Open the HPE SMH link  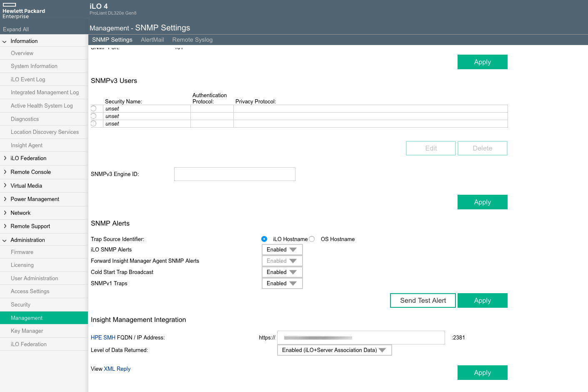[x=103, y=337]
